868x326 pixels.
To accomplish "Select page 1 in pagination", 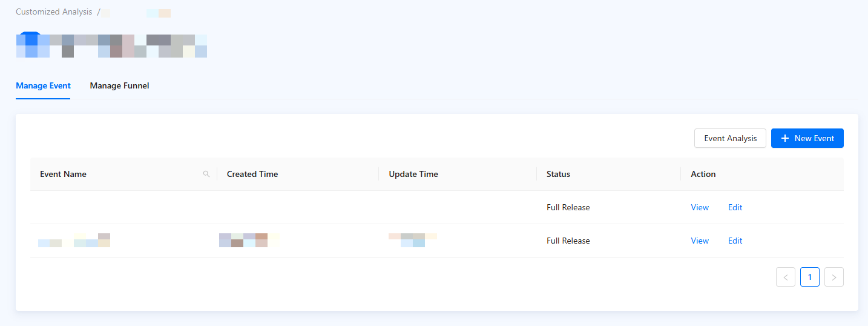I will (810, 277).
